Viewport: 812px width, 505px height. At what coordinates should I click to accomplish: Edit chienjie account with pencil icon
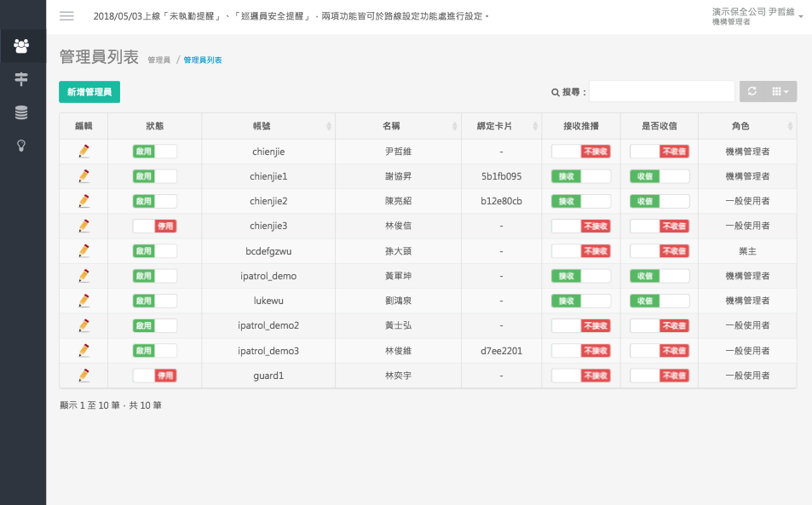[84, 152]
